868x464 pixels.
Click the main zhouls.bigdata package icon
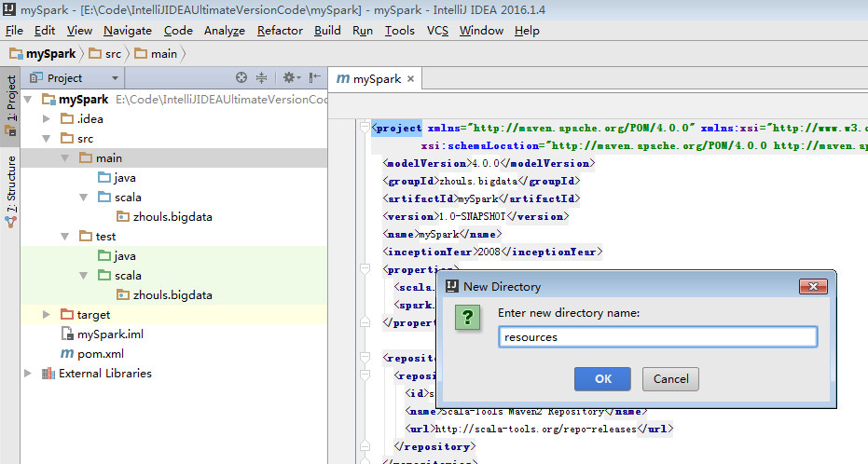(x=123, y=216)
